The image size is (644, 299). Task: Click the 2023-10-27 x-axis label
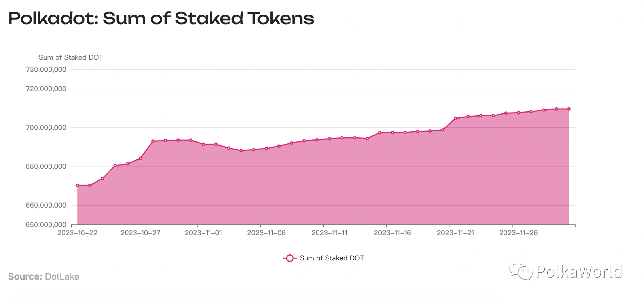(141, 233)
